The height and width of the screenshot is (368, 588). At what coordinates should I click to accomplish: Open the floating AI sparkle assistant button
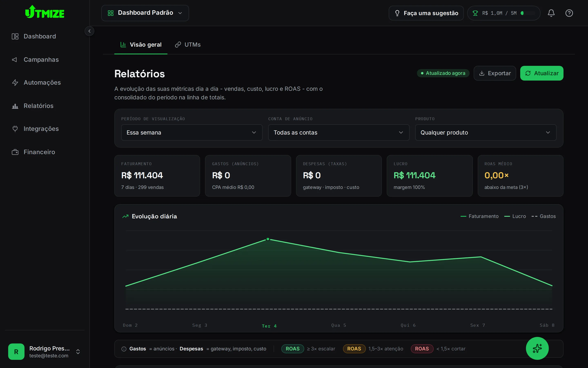pos(537,349)
